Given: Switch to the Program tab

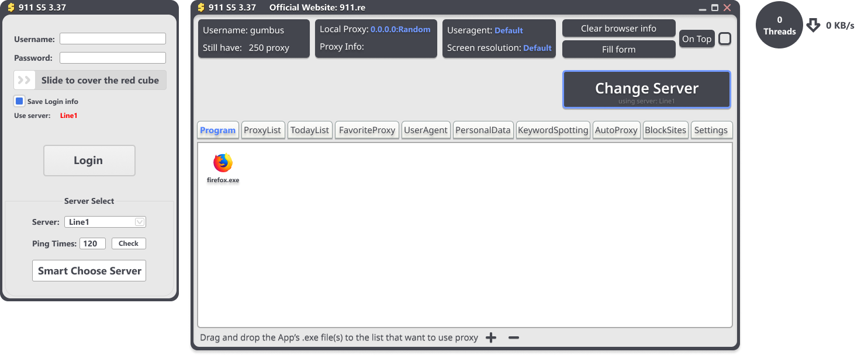Looking at the screenshot, I should click(218, 130).
